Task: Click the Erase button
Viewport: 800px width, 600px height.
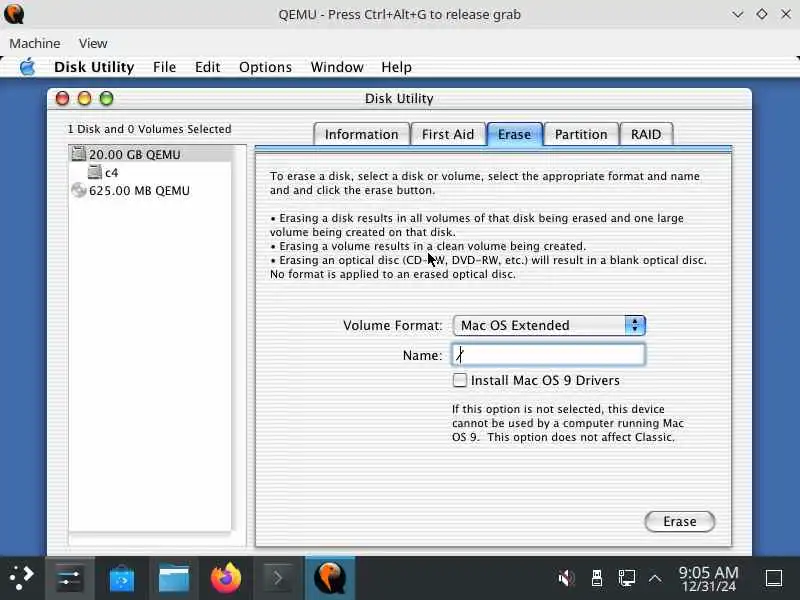Action: coord(680,521)
